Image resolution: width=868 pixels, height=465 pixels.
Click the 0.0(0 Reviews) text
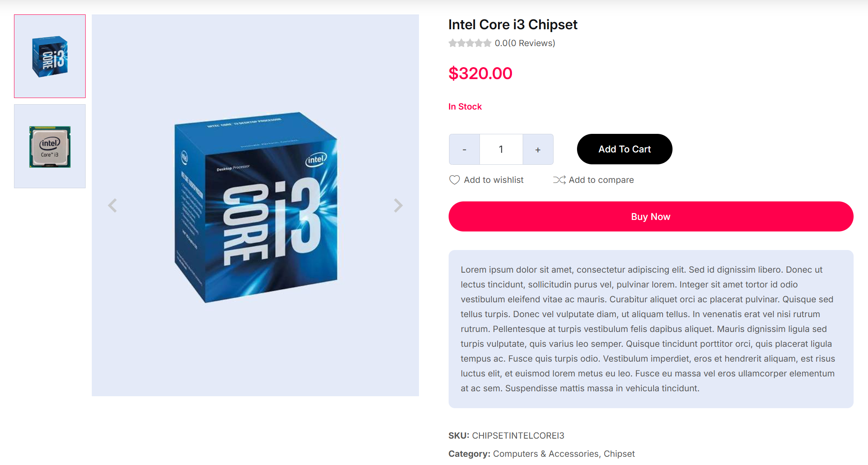pyautogui.click(x=525, y=43)
